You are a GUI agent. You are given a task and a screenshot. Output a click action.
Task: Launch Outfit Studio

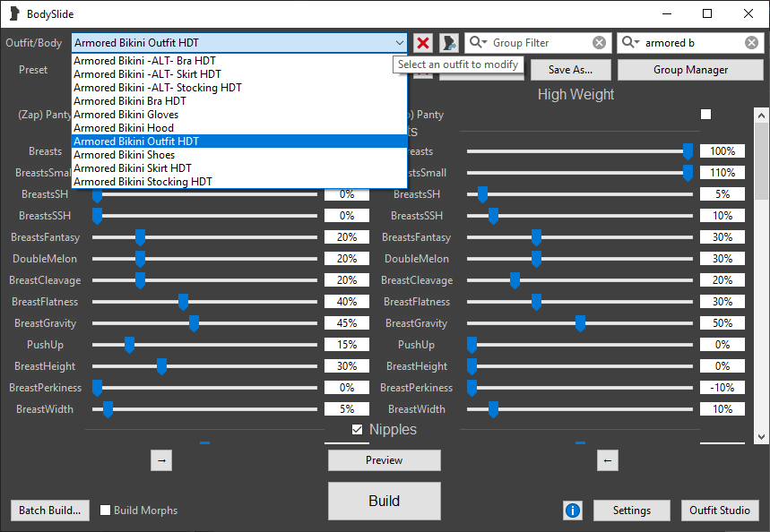[720, 511]
